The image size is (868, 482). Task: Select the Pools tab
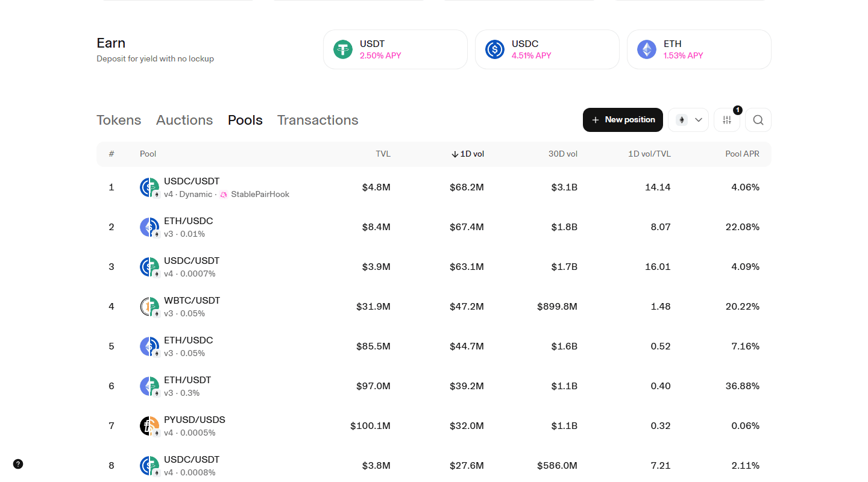click(x=245, y=120)
